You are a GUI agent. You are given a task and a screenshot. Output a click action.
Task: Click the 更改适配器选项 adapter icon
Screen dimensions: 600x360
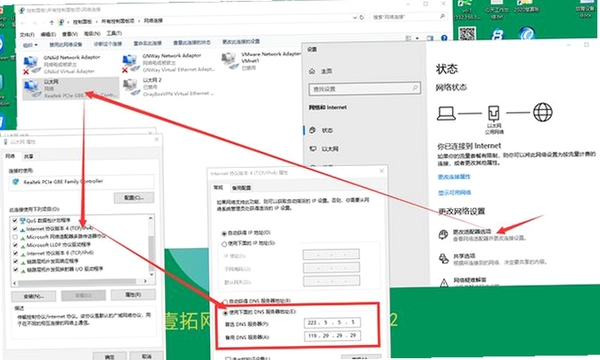coord(443,234)
